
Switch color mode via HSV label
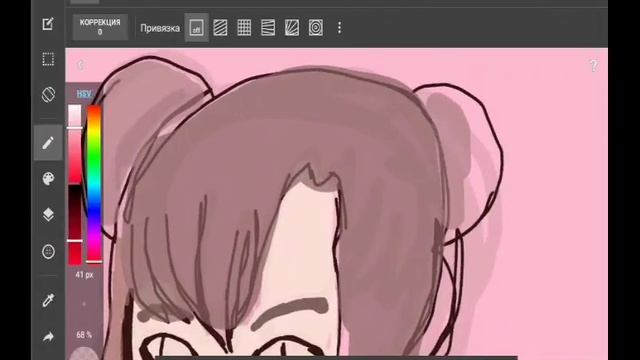(x=84, y=93)
